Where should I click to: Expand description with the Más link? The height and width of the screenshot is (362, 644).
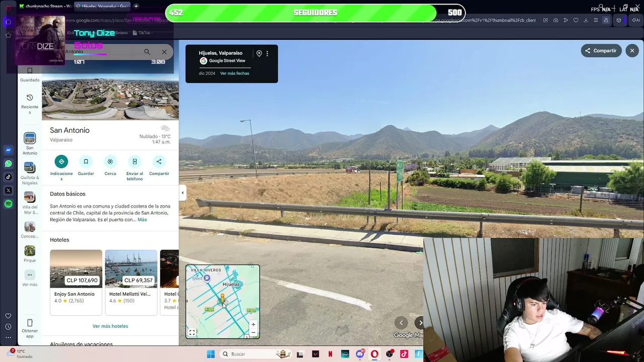click(x=142, y=220)
